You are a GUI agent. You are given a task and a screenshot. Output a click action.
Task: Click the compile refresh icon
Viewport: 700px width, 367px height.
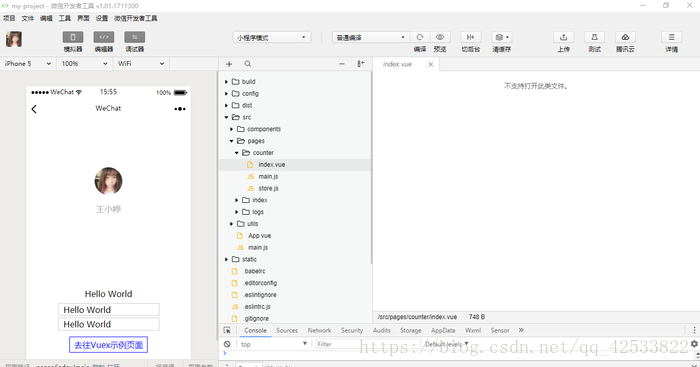[x=420, y=37]
